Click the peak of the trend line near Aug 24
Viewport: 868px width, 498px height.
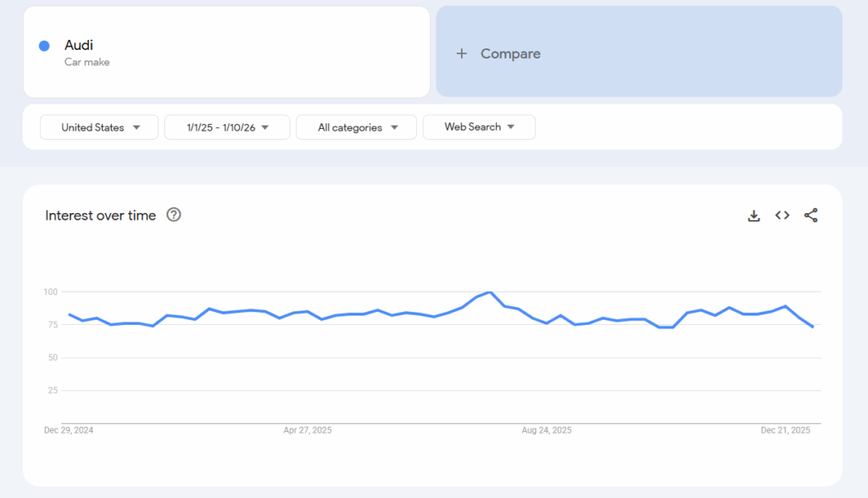[490, 292]
